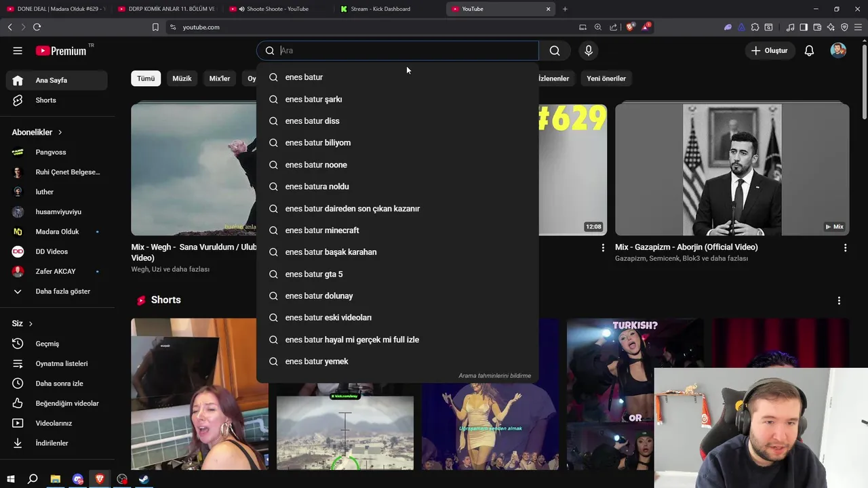Expand Daha fazla göster
868x488 pixels.
(x=57, y=291)
